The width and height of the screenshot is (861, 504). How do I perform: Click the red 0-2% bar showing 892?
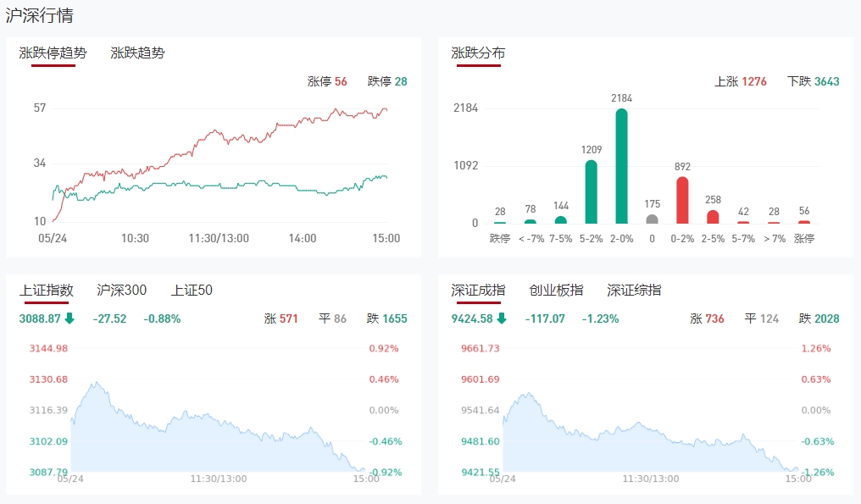[682, 200]
